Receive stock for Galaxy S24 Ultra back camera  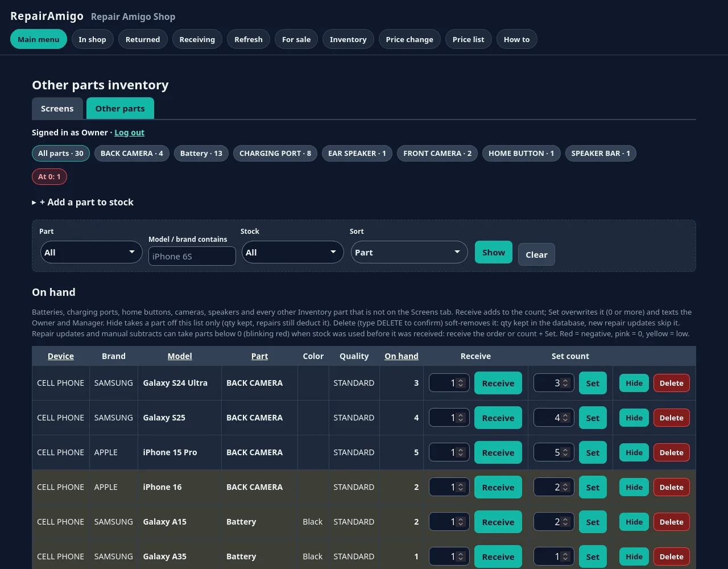click(498, 383)
